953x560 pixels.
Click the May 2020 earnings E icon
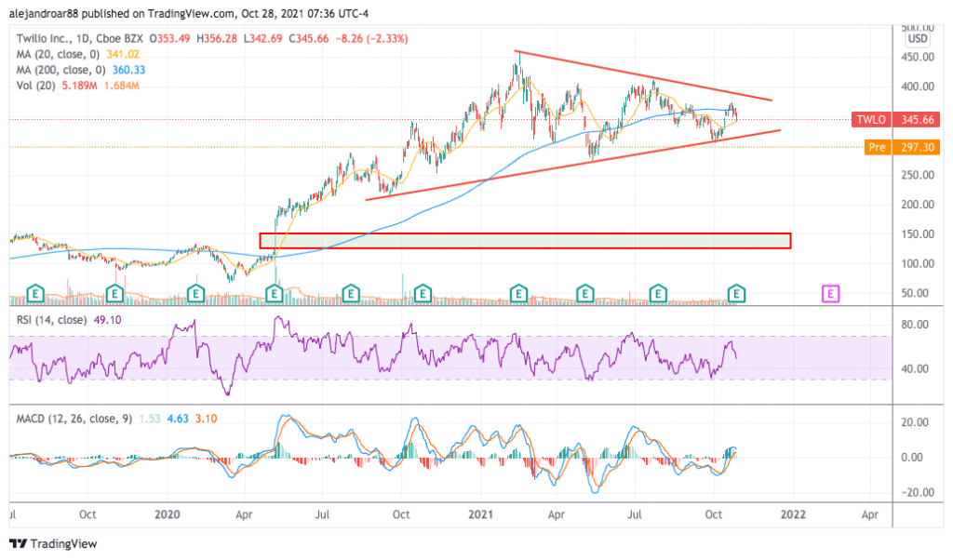[275, 294]
